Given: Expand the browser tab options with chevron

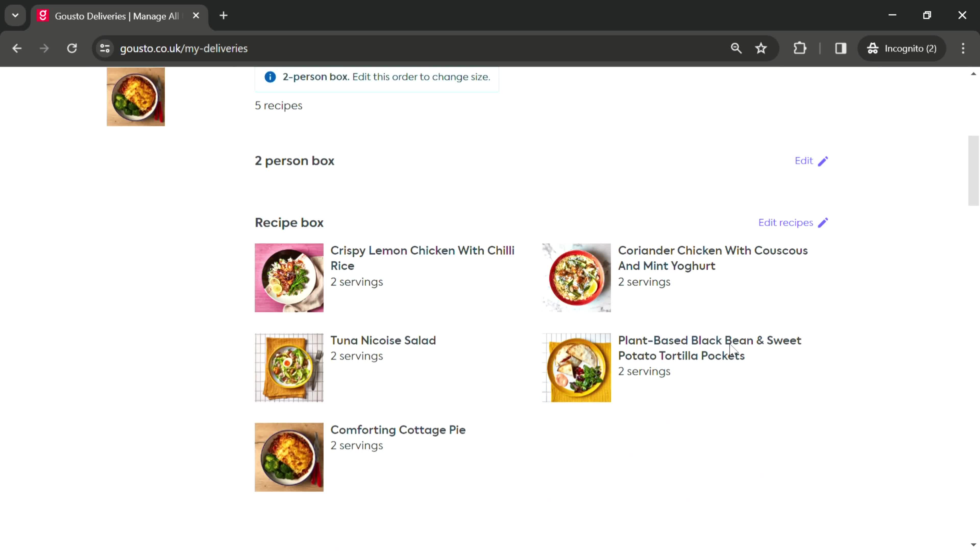Looking at the screenshot, I should coord(15,15).
